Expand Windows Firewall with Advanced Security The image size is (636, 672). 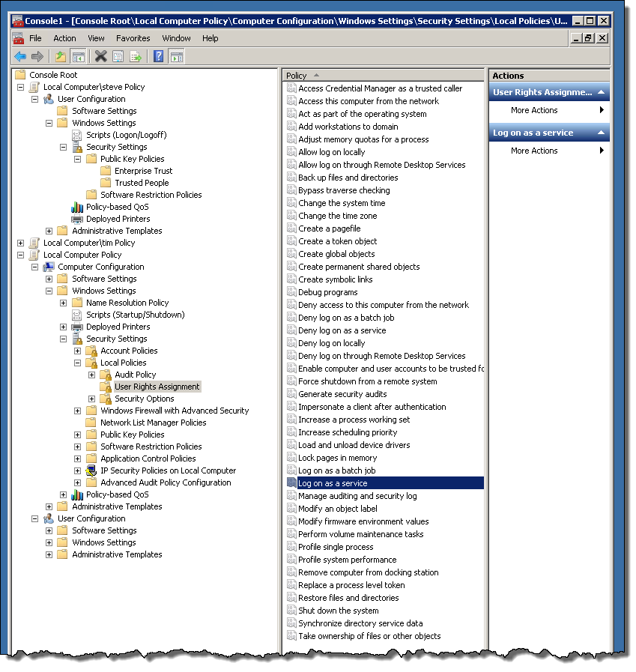(78, 411)
